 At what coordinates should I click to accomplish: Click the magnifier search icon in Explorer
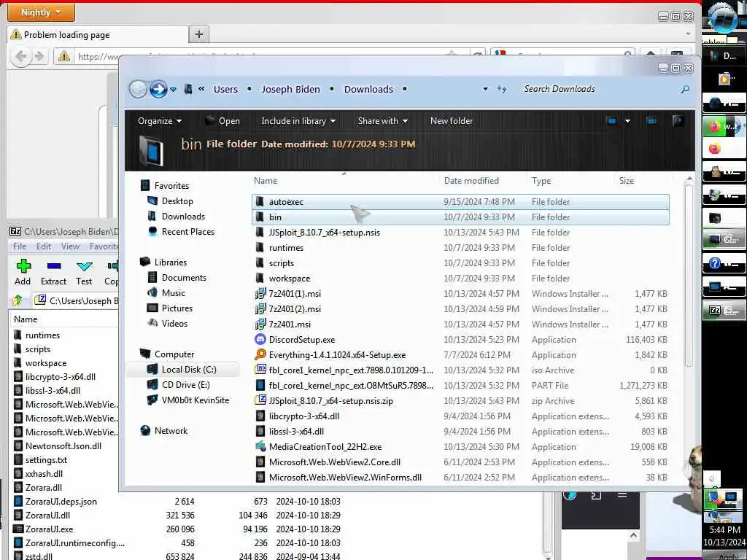pos(685,89)
